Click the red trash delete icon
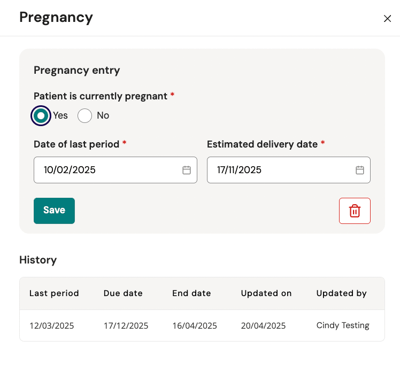400x372 pixels. point(355,211)
